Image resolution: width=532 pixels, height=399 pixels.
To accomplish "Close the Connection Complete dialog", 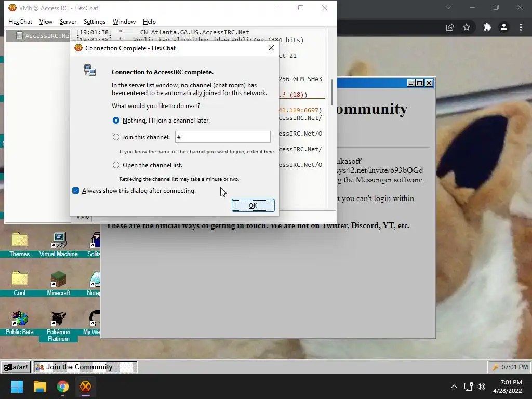I will point(271,48).
